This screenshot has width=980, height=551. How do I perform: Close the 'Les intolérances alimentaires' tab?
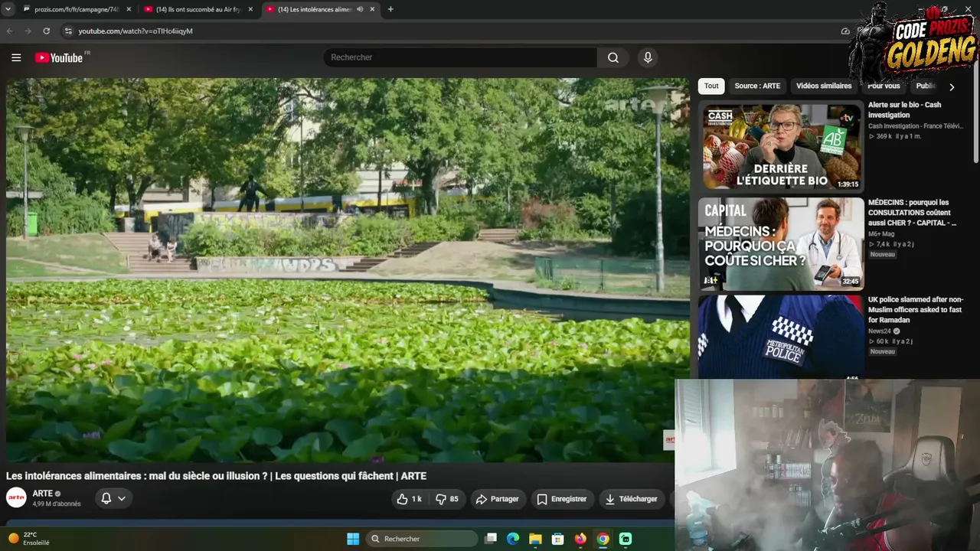click(x=372, y=9)
